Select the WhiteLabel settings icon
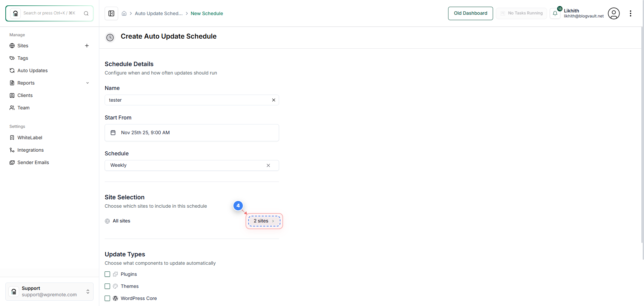Viewport: 644px width, 306px height. 12,138
